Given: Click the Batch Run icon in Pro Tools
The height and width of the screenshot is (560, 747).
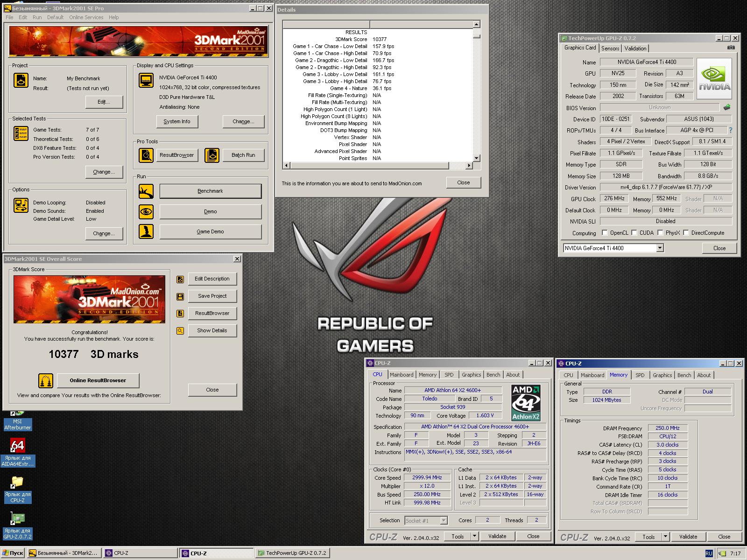Looking at the screenshot, I should tap(212, 155).
